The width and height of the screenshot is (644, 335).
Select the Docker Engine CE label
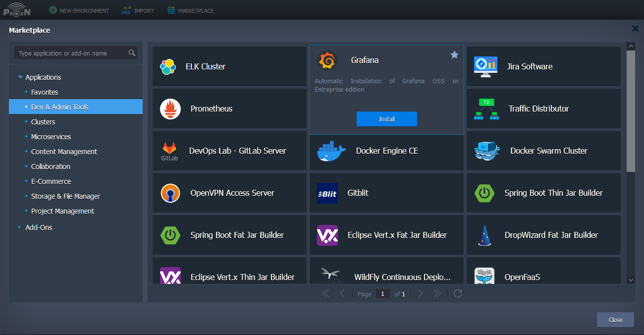pyautogui.click(x=387, y=151)
